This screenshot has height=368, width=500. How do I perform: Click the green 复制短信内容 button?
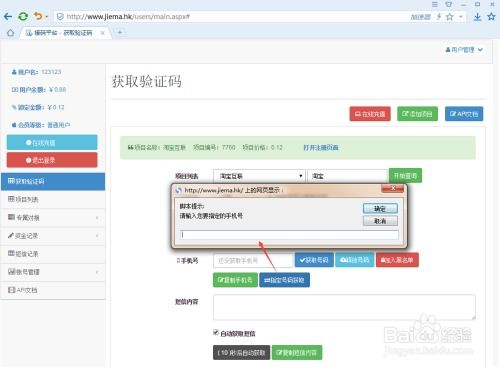[x=297, y=352]
